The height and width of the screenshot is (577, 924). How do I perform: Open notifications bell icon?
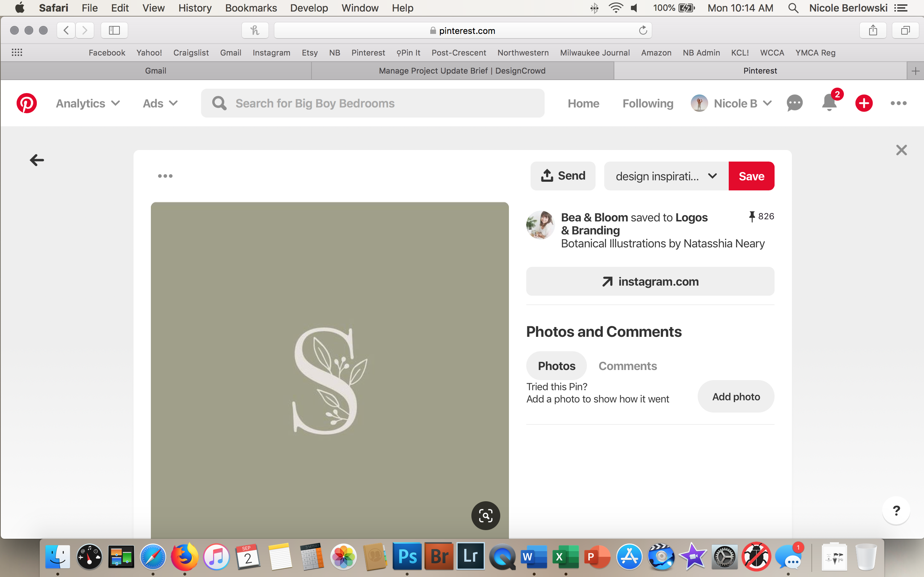(829, 103)
